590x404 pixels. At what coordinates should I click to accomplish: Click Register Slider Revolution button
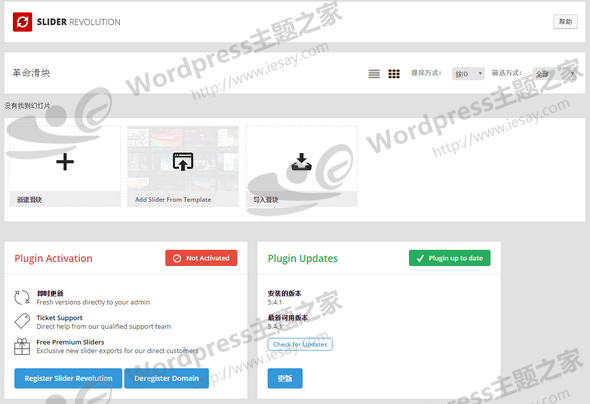[x=68, y=378]
